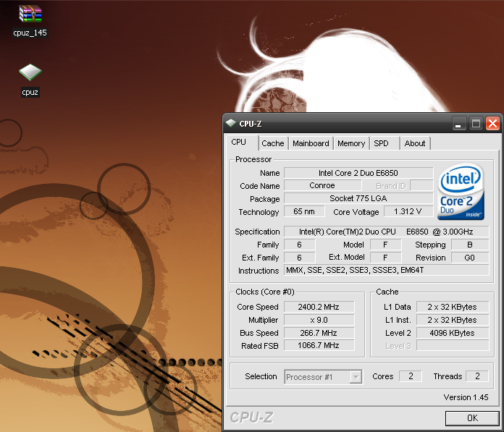Screen dimensions: 504x432
Task: Click the processor Name field
Action: pyautogui.click(x=358, y=173)
